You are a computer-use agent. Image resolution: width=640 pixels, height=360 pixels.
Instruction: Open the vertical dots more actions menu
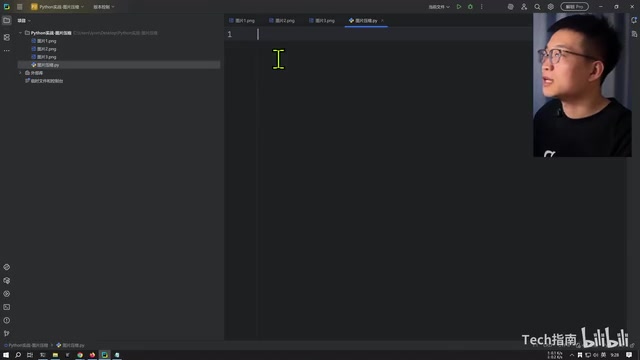pyautogui.click(x=482, y=7)
